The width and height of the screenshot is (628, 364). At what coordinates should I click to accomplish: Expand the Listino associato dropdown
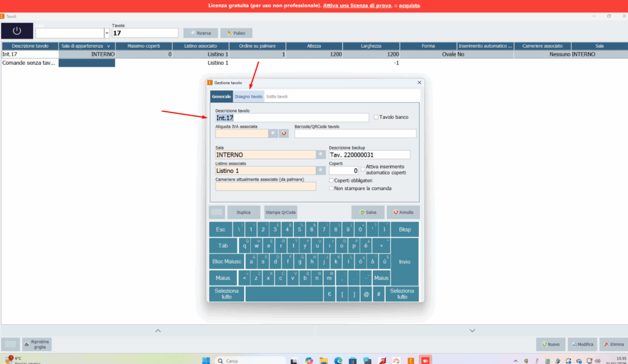tap(320, 170)
